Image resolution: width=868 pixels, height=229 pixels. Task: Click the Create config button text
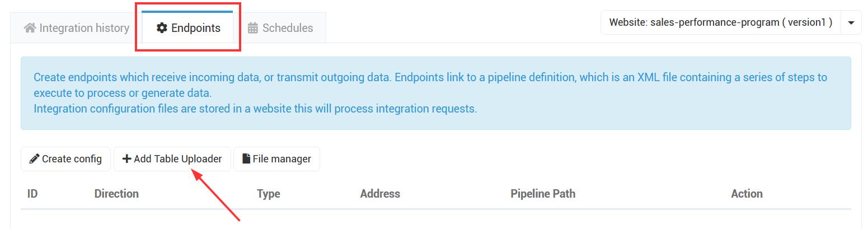tap(72, 159)
